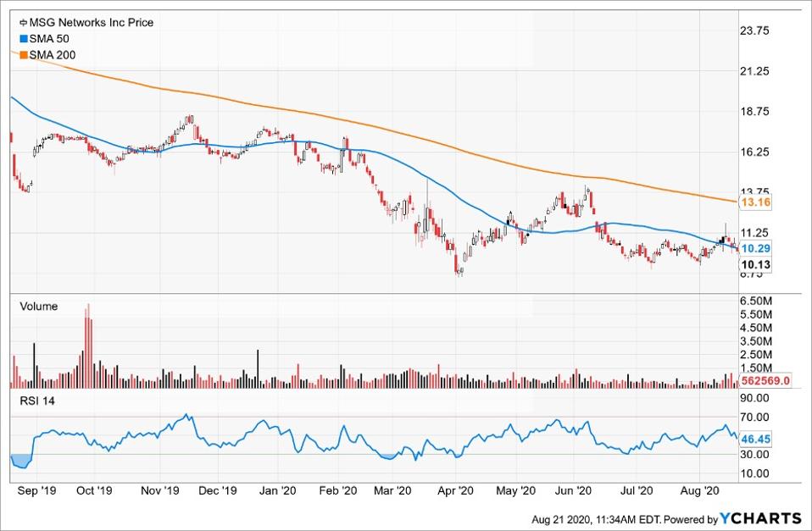Image resolution: width=812 pixels, height=531 pixels.
Task: Click the 10.00 RSI axis label
Action: 755,473
